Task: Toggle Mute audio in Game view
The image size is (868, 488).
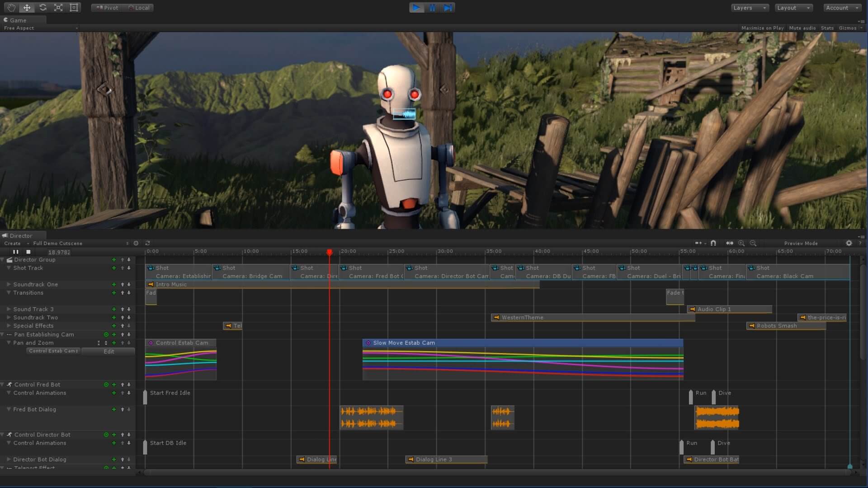Action: point(802,28)
